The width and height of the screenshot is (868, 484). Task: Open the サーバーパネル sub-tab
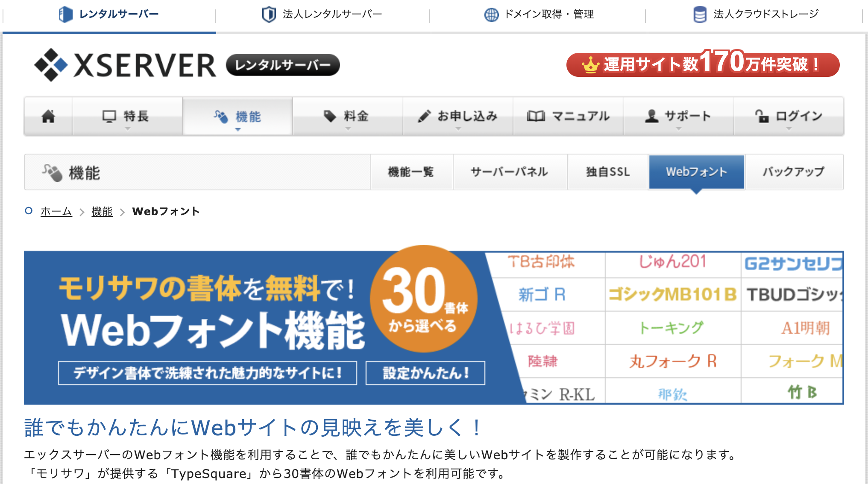pyautogui.click(x=510, y=172)
